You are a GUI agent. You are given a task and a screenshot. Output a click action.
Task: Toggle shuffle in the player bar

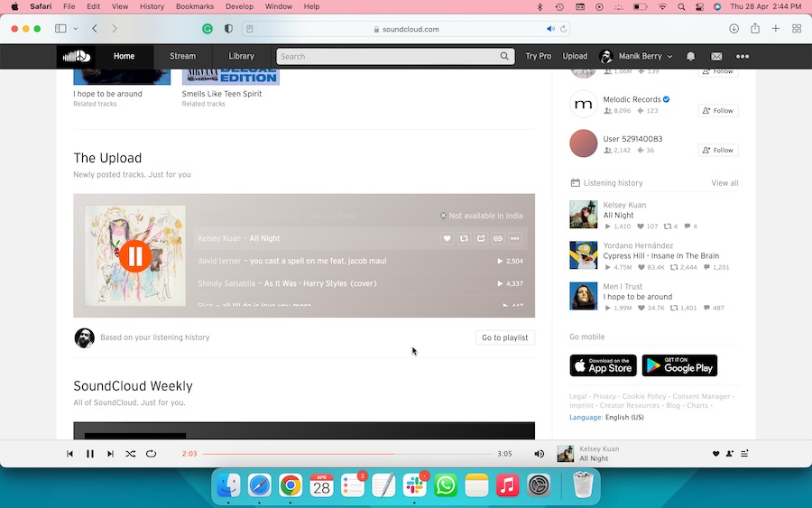131,454
